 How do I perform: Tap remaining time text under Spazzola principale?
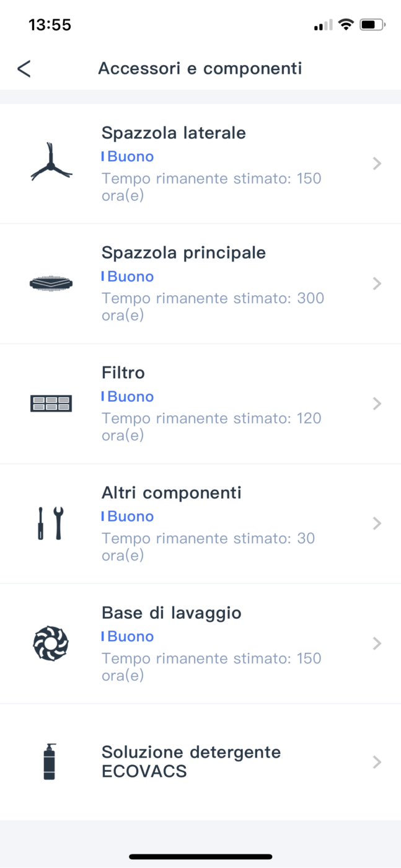click(x=213, y=306)
